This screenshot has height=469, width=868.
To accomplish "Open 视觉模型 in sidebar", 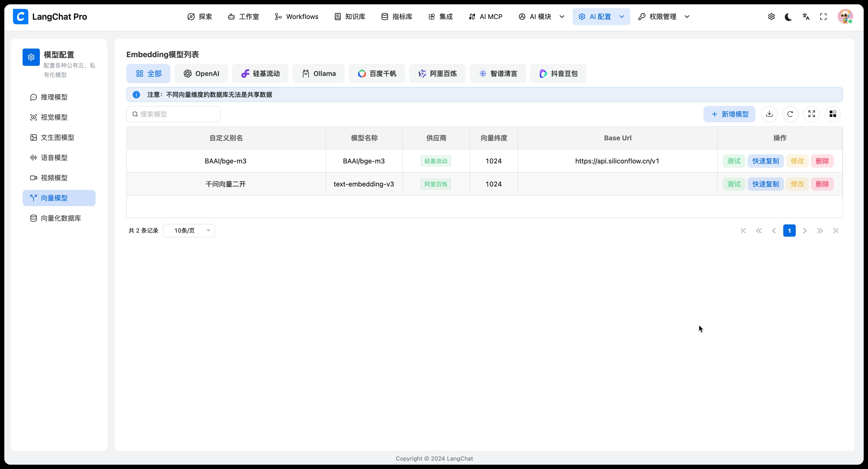I will (x=59, y=117).
